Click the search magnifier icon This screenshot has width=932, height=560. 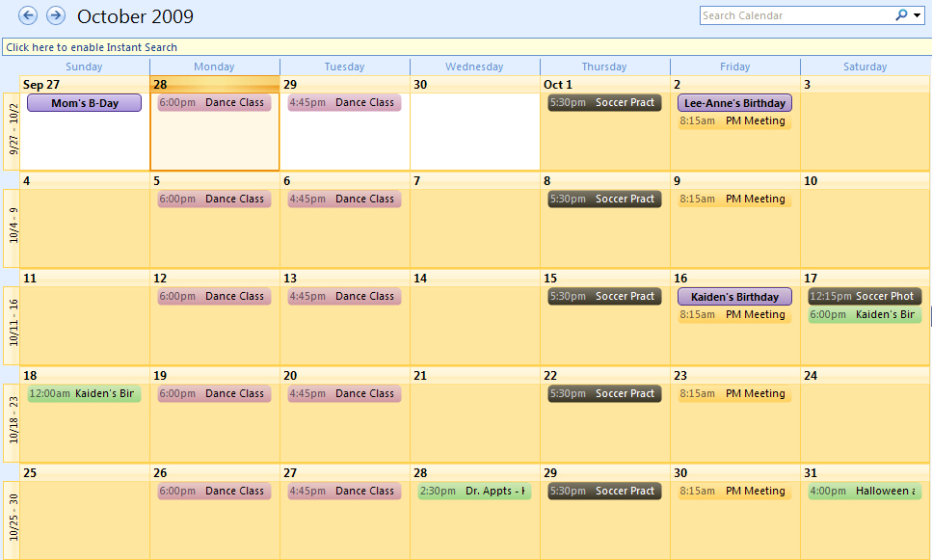pyautogui.click(x=901, y=15)
